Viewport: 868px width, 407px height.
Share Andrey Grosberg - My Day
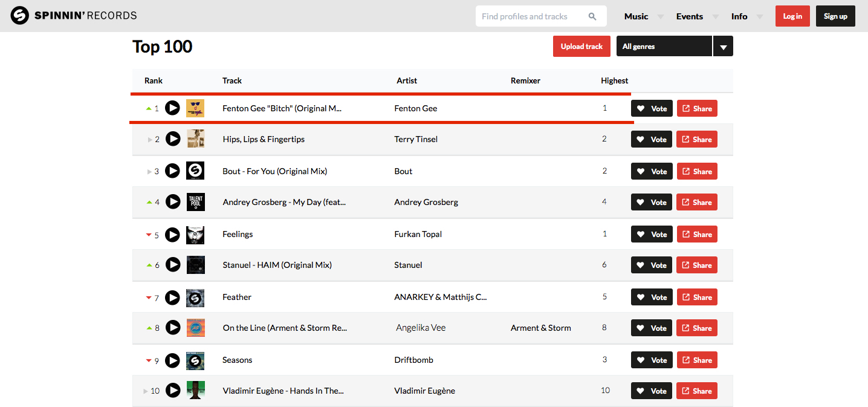tap(697, 202)
